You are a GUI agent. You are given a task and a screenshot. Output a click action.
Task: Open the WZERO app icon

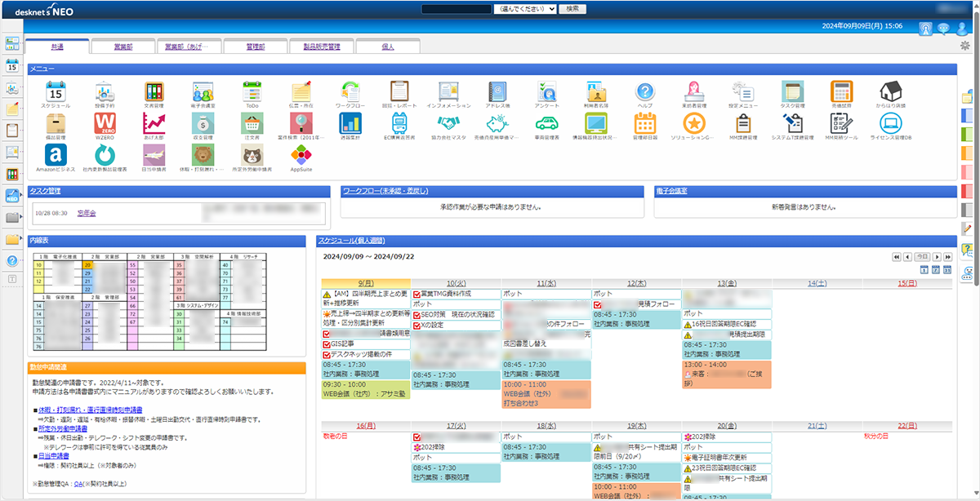[105, 122]
